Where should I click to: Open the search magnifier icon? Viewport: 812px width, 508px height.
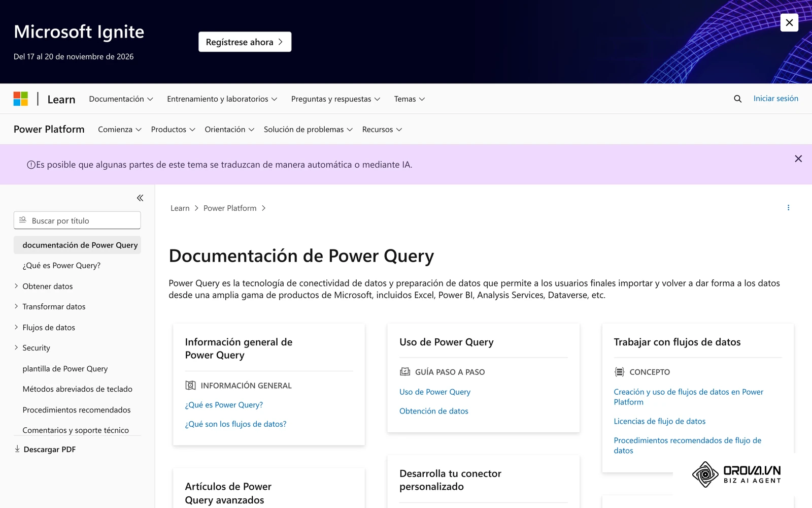pyautogui.click(x=737, y=99)
